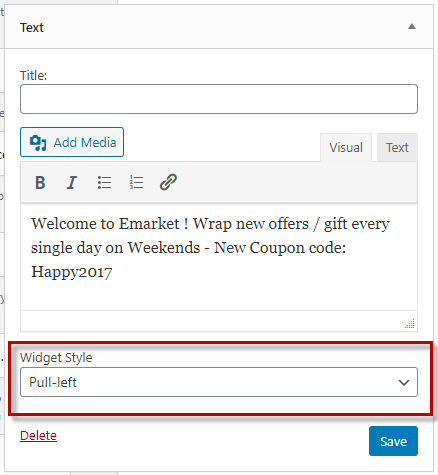The image size is (438, 475).
Task: Switch to the Text editor tab
Action: [x=397, y=147]
